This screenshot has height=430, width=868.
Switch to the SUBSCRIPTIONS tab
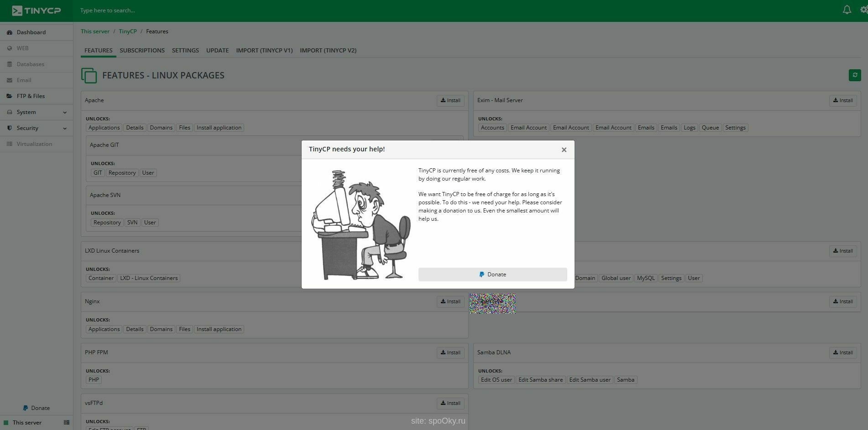tap(142, 51)
